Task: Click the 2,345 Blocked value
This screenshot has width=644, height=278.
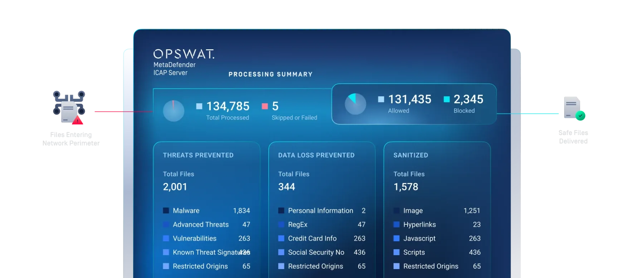Action: [468, 99]
